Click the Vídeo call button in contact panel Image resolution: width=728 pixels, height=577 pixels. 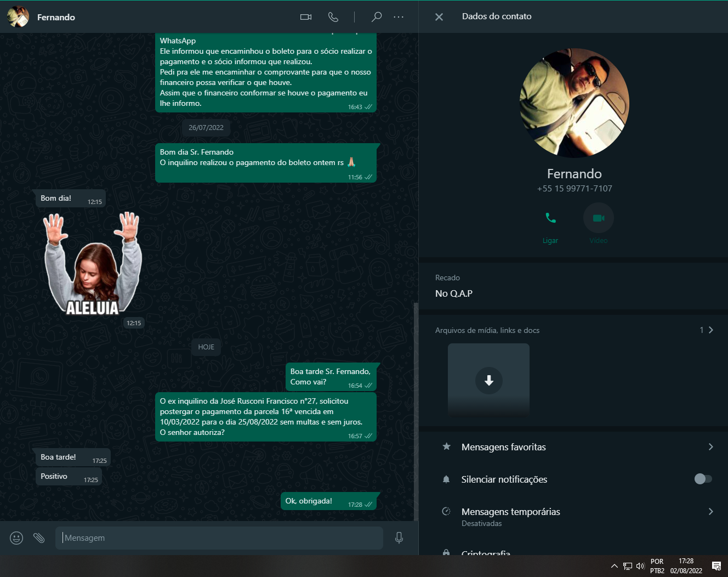click(598, 218)
